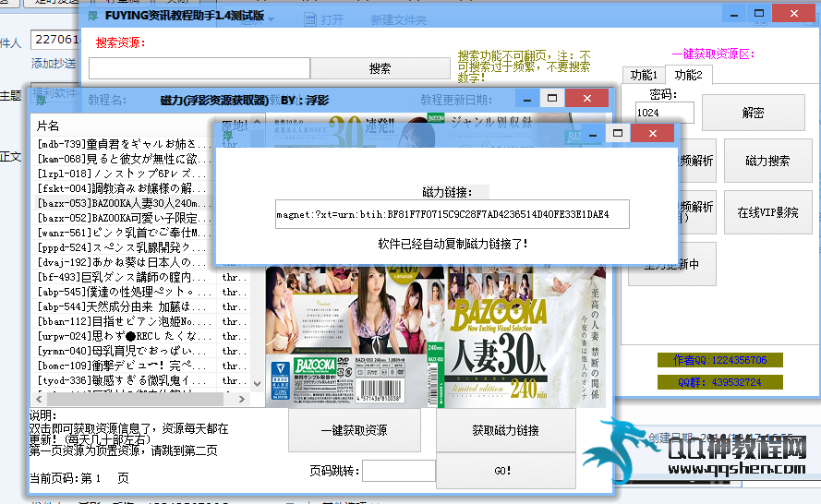Select list row [dvaj-192]
This screenshot has height=504, width=821.
pos(124,262)
